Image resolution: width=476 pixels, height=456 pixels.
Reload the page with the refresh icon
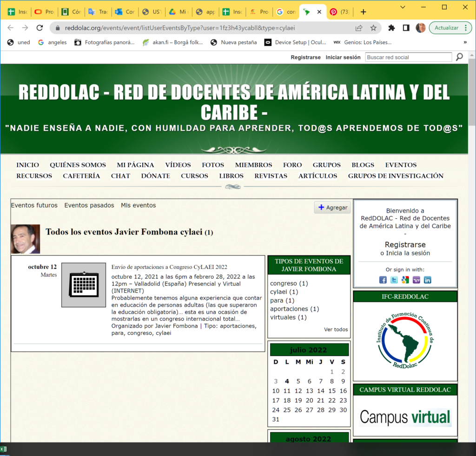click(40, 28)
